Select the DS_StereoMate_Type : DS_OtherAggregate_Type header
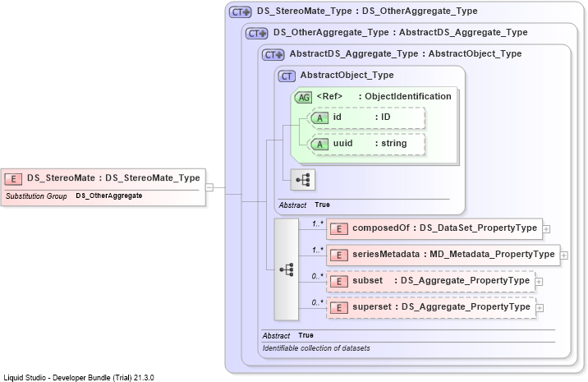This screenshot has height=382, width=588. point(367,11)
